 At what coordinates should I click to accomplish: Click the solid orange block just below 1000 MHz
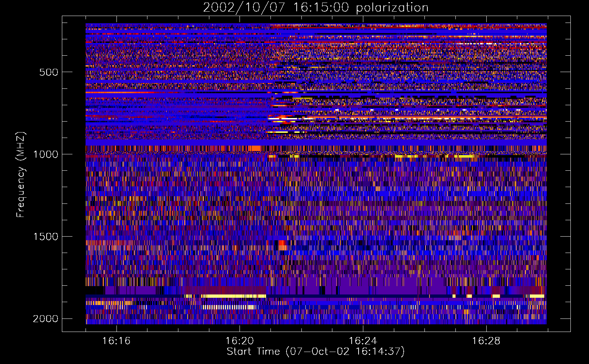pyautogui.click(x=256, y=148)
